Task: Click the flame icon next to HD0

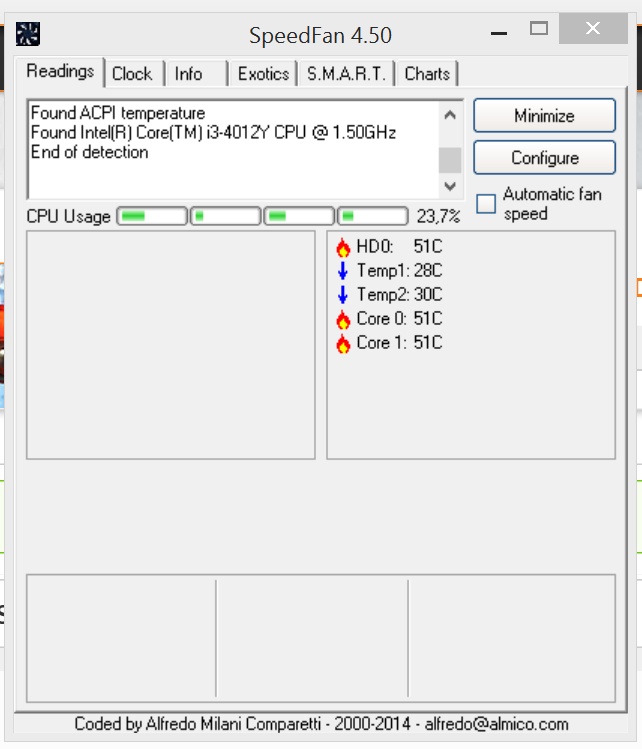Action: [x=343, y=248]
